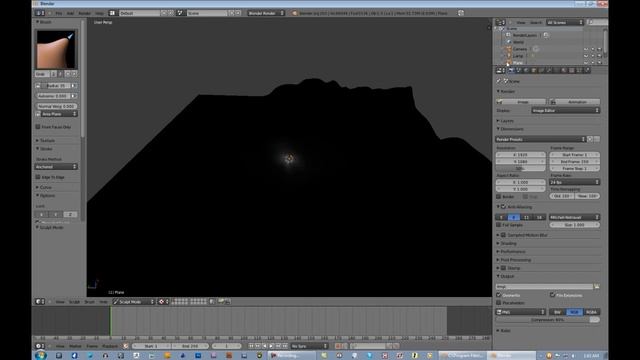Enable the Edge To Edge checkbox
Screen dimensions: 640x360
tap(38, 177)
